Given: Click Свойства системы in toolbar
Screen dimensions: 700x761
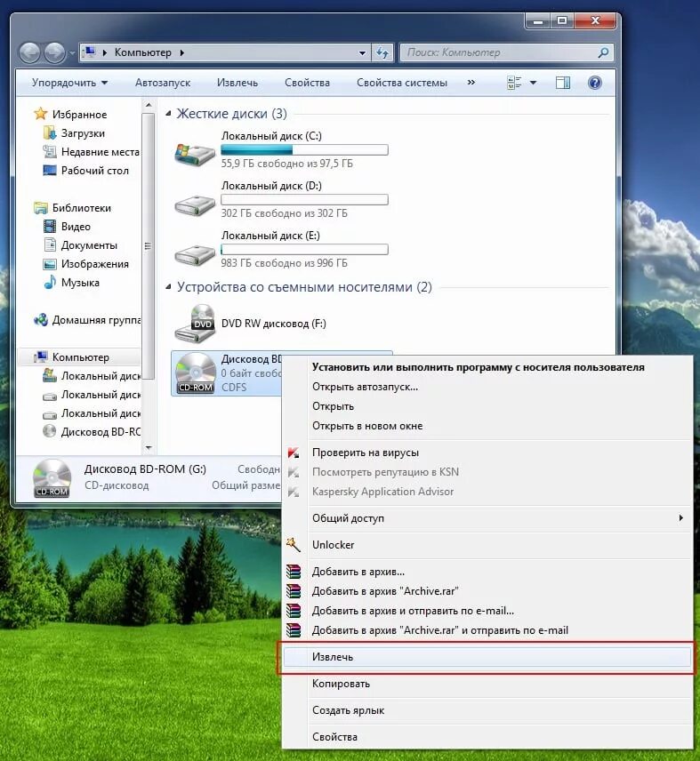Looking at the screenshot, I should click(x=402, y=83).
